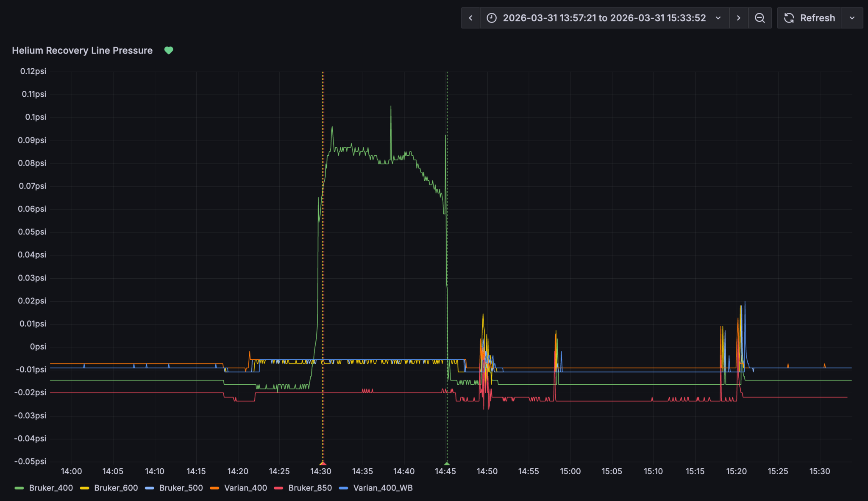Click the circular refresh arrows icon
This screenshot has width=868, height=501.
pyautogui.click(x=789, y=18)
